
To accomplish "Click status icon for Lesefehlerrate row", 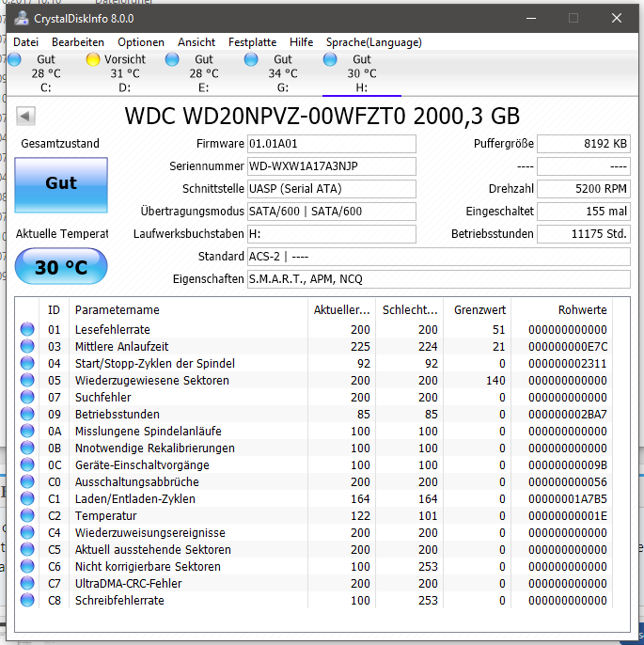I will (x=27, y=329).
